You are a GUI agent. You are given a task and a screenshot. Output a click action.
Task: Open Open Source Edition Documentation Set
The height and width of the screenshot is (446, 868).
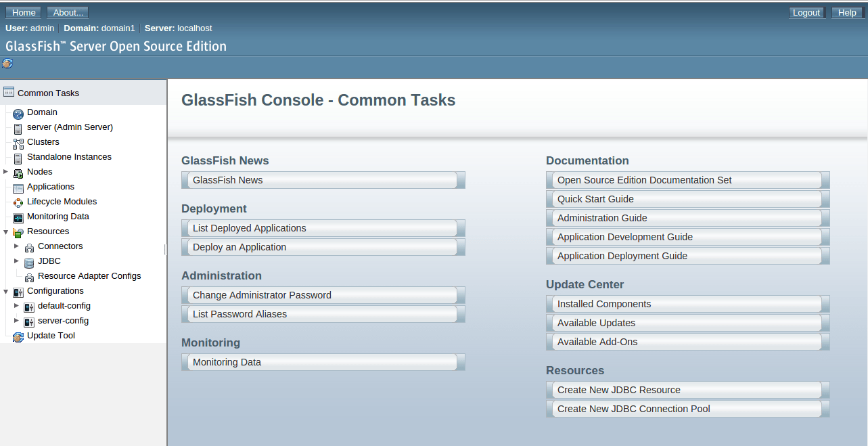(688, 180)
